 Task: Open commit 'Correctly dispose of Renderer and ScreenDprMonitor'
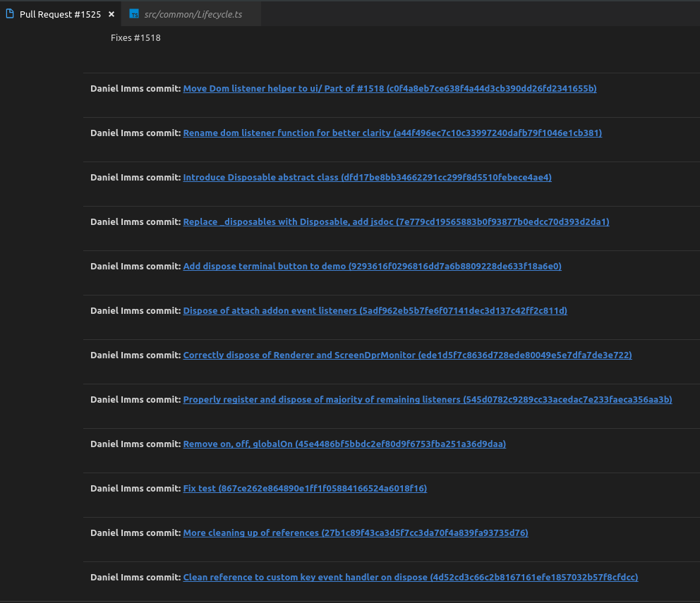pyautogui.click(x=407, y=355)
